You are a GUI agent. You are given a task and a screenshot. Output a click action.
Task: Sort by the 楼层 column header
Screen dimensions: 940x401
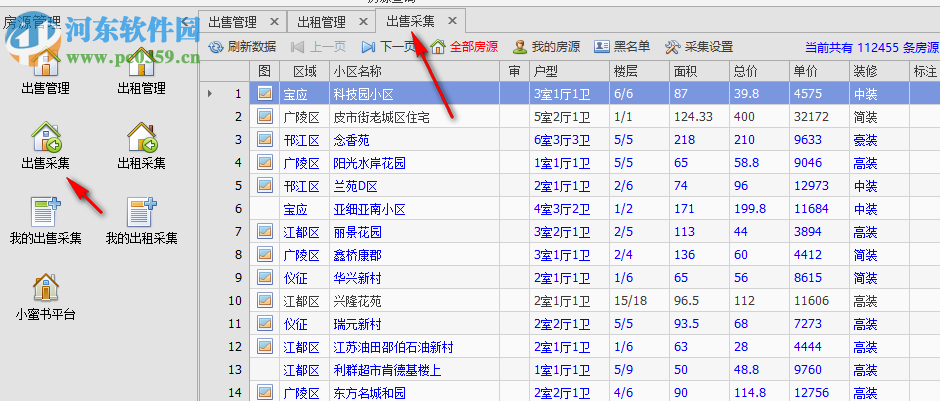(x=640, y=72)
